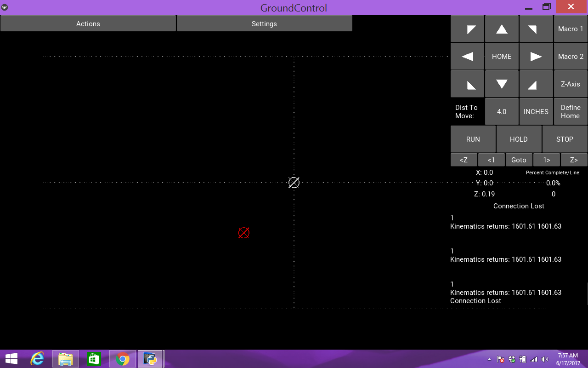Open Python from the taskbar
588x368 pixels.
point(151,358)
